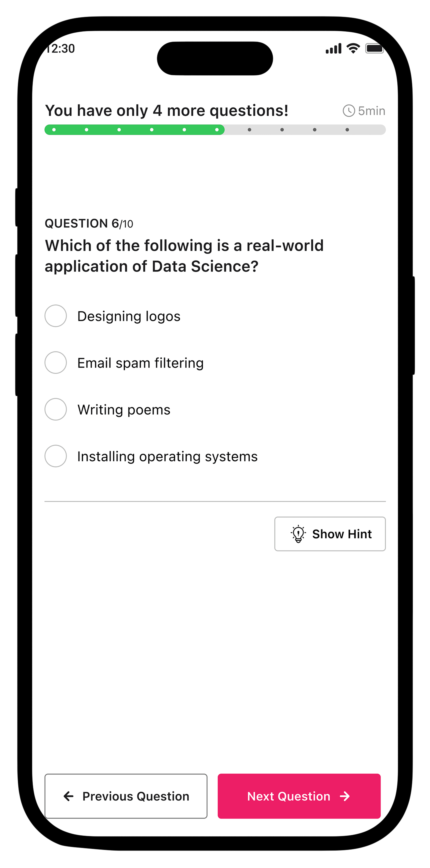Click the last grey progress dot
Image resolution: width=430 pixels, height=868 pixels.
(x=347, y=130)
